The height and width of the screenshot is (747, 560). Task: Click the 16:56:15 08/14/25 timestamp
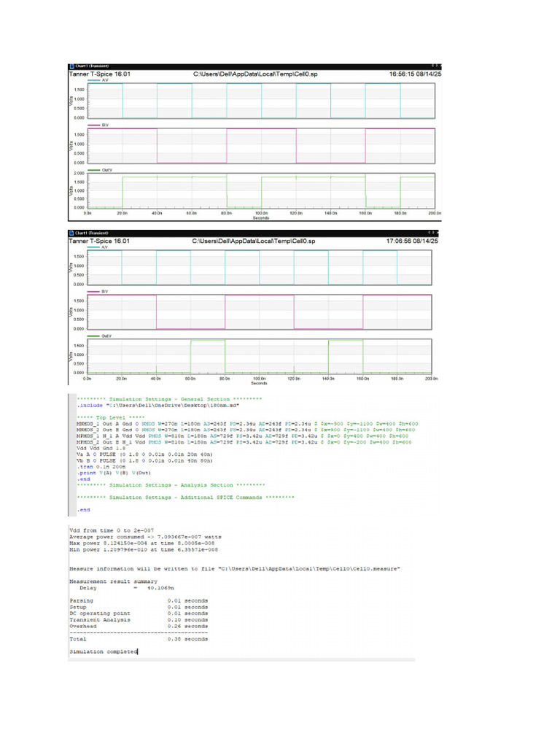415,74
